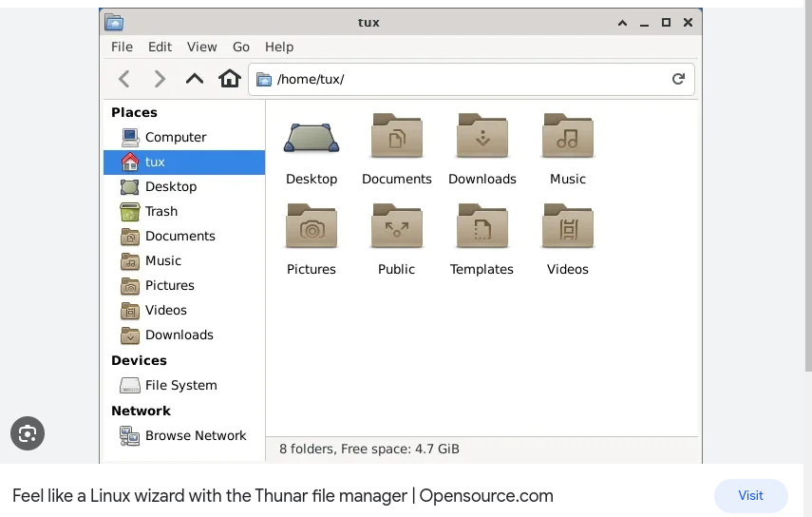Open the Downloads folder icon
The image size is (812, 517).
pos(482,139)
